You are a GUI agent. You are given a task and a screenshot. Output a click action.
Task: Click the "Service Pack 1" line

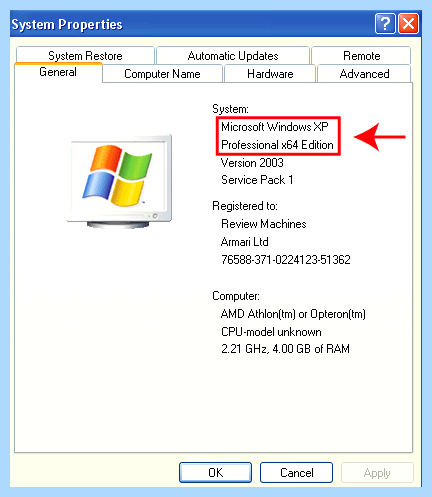(x=257, y=180)
